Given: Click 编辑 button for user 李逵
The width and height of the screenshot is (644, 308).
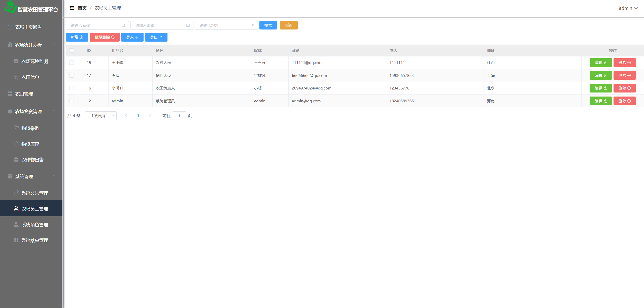Looking at the screenshot, I should (600, 76).
